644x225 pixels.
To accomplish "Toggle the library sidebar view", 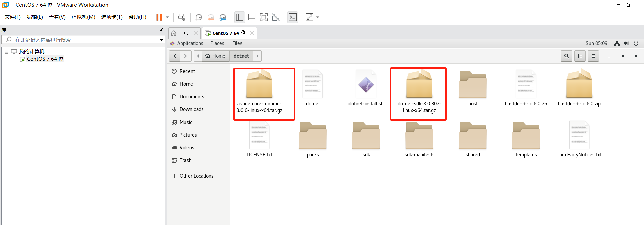I will point(239,17).
